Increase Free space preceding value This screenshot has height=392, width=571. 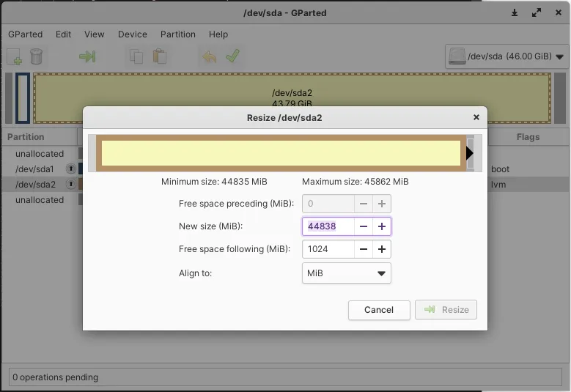(x=382, y=204)
